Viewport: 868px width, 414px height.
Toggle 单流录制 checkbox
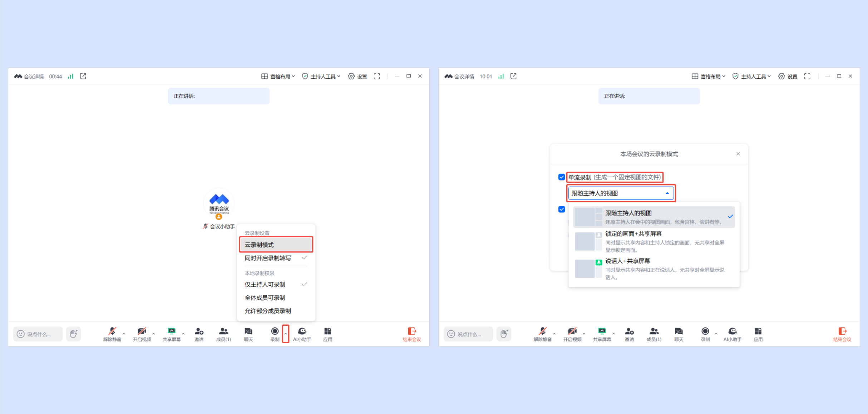click(x=562, y=177)
